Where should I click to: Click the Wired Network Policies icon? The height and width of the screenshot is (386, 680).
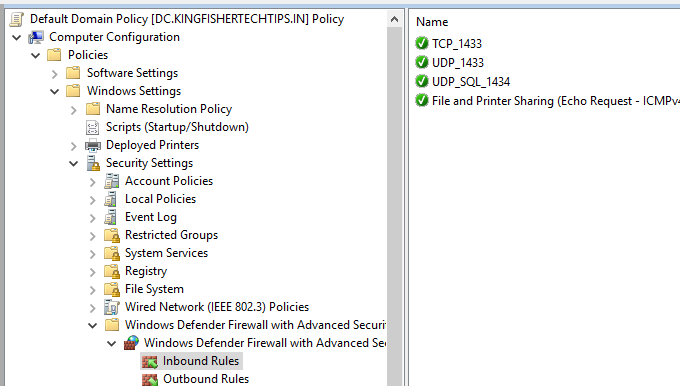point(112,307)
